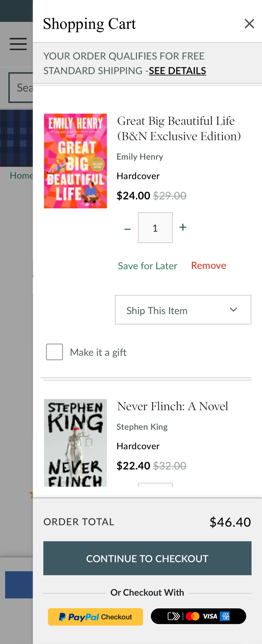Remove Great Big Beautiful Life from cart
Screen dimensions: 262x644
tap(208, 265)
